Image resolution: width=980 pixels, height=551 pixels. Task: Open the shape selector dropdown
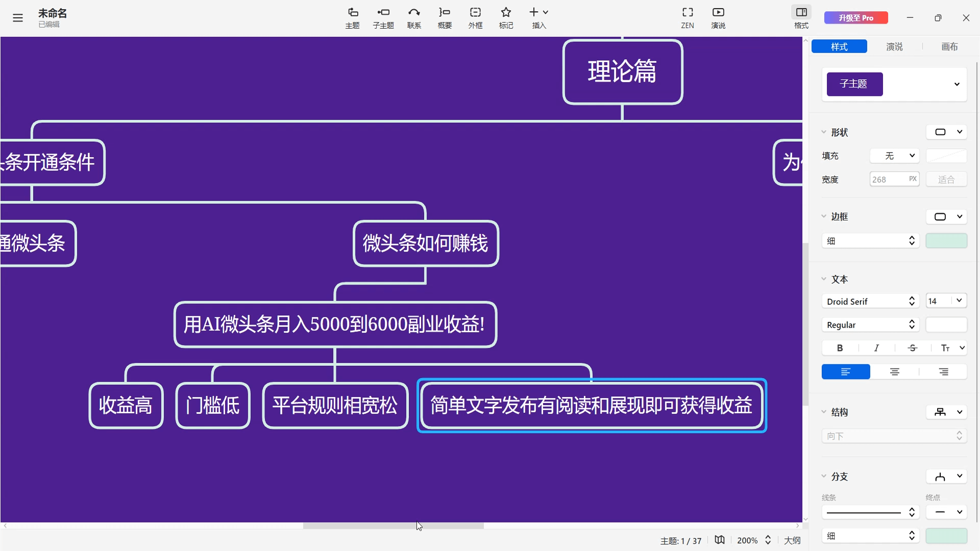click(946, 132)
